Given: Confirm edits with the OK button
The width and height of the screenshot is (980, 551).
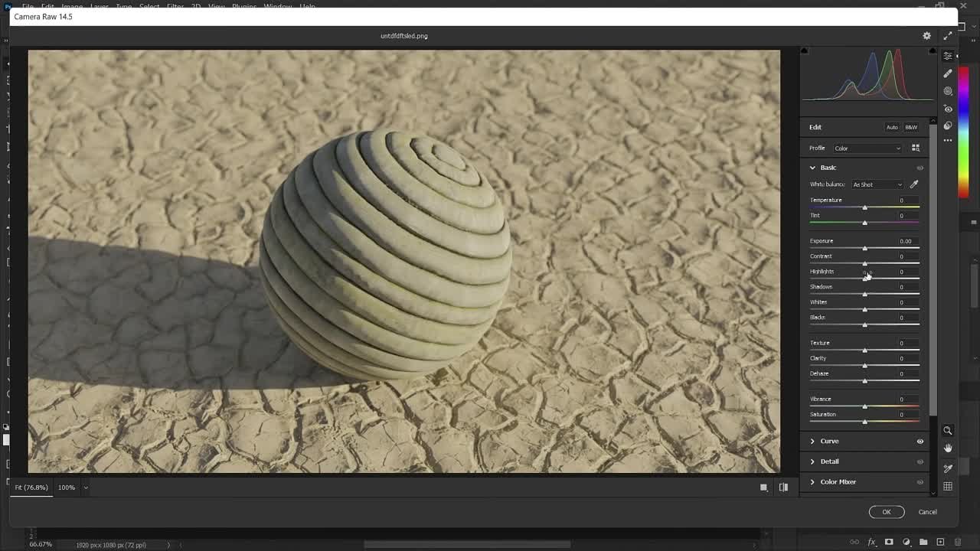Looking at the screenshot, I should tap(886, 511).
